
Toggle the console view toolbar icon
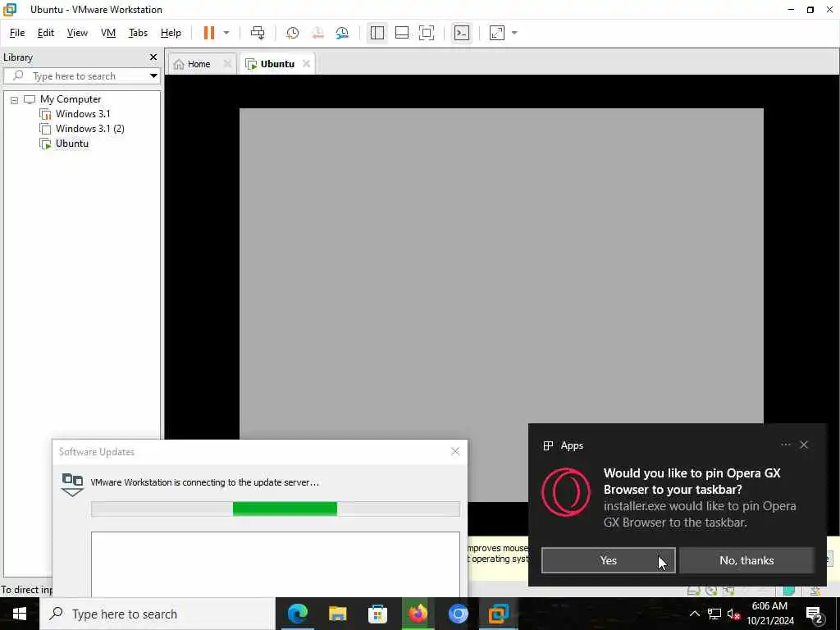pyautogui.click(x=462, y=33)
